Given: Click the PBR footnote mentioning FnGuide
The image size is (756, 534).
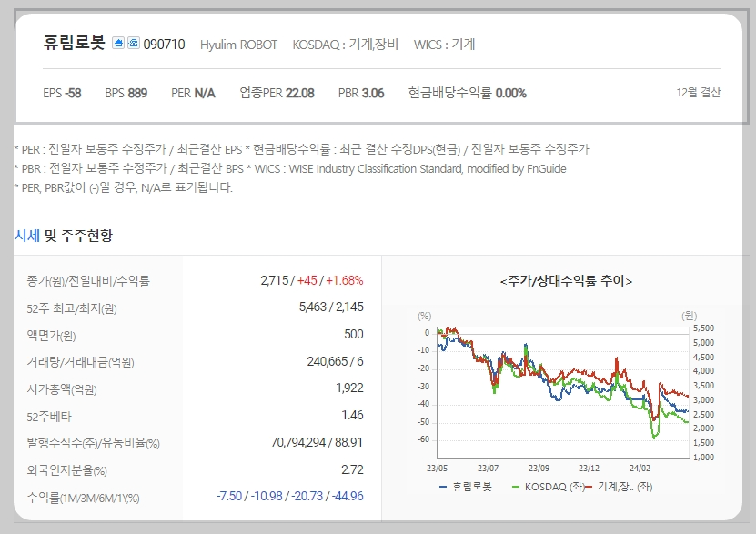Looking at the screenshot, I should 290,168.
